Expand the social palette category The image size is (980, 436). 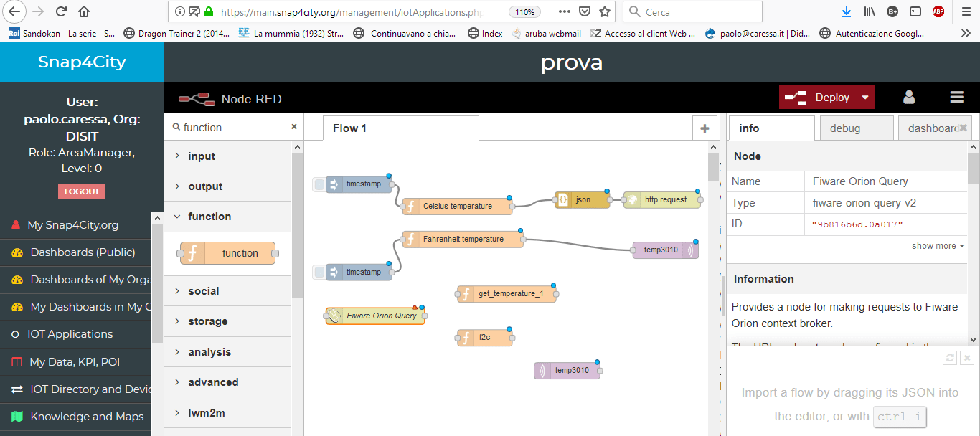[x=228, y=291]
